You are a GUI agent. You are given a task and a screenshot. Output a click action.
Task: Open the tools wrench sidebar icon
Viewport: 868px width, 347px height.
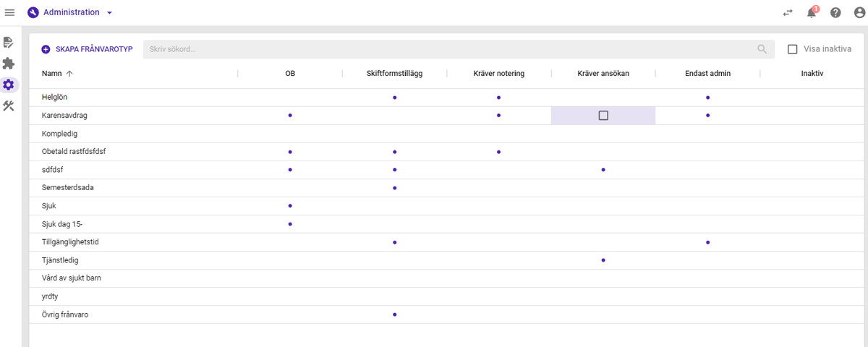point(9,106)
